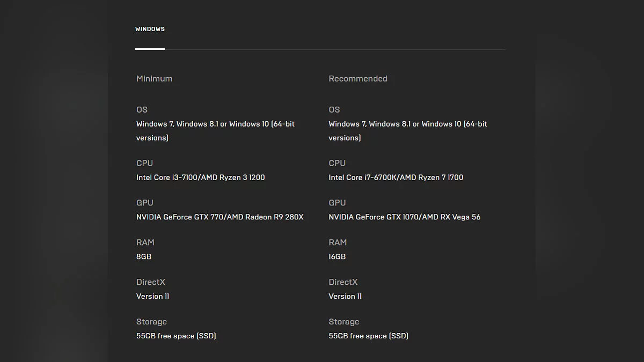Click the GPU label under Minimum
Image resolution: width=644 pixels, height=362 pixels.
(144, 203)
